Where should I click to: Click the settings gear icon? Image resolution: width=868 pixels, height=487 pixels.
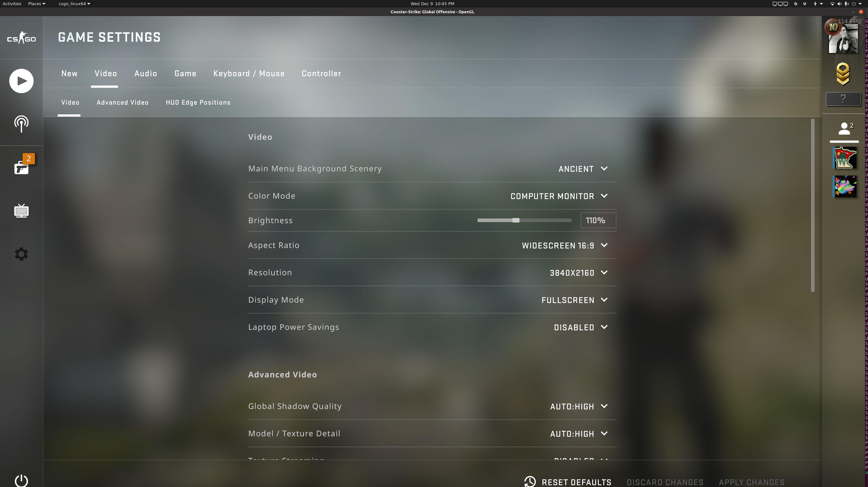pos(21,254)
